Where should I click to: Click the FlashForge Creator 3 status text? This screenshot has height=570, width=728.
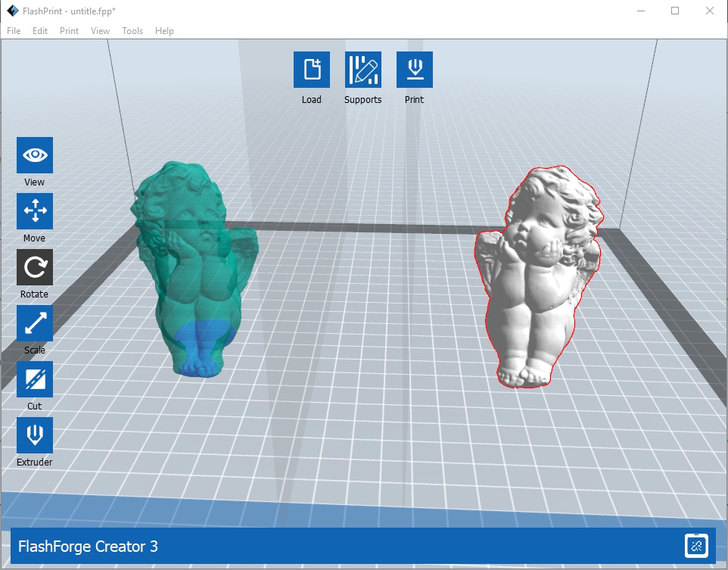(x=88, y=547)
